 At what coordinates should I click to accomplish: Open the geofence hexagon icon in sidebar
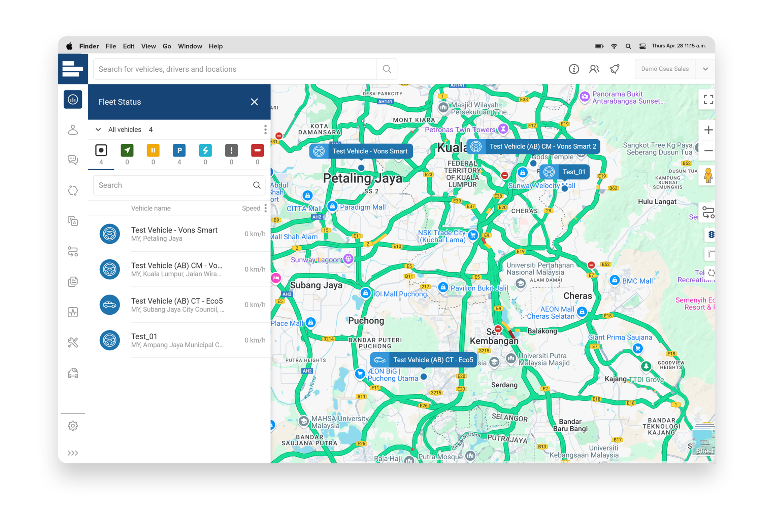pyautogui.click(x=73, y=190)
